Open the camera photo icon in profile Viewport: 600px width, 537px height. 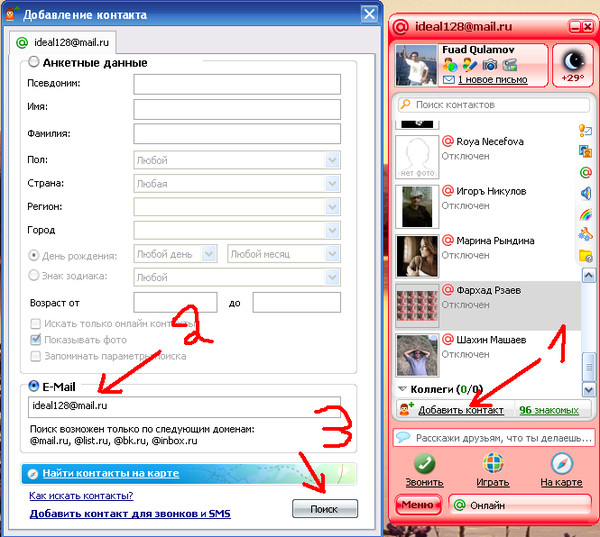(489, 65)
